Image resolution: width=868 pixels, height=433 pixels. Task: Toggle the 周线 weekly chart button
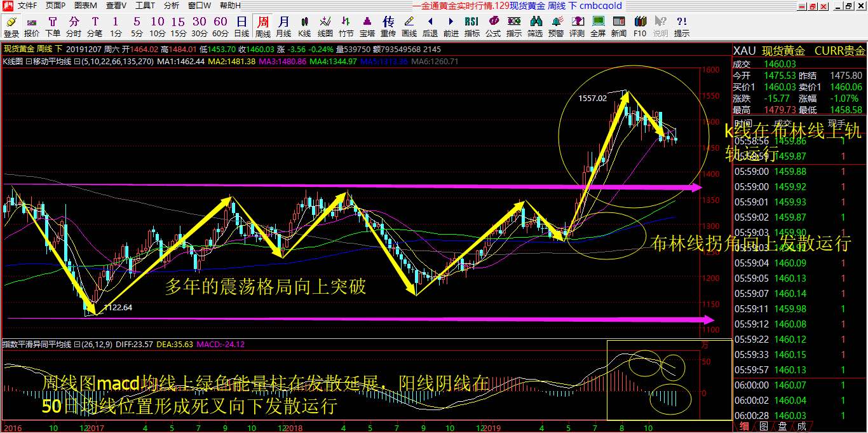coord(262,27)
